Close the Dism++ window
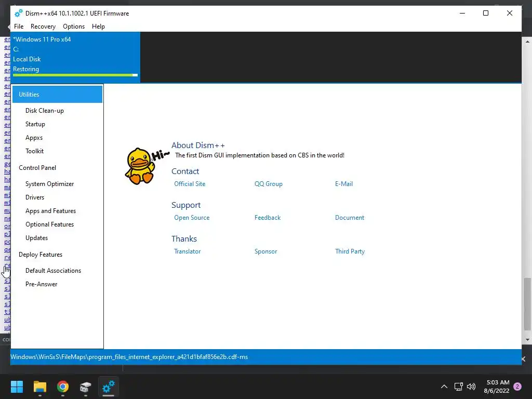532x399 pixels. [x=509, y=13]
